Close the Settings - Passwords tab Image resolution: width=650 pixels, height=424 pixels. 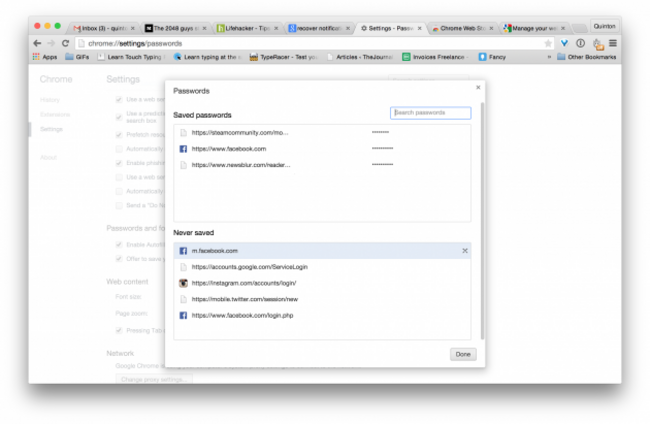[x=420, y=28]
